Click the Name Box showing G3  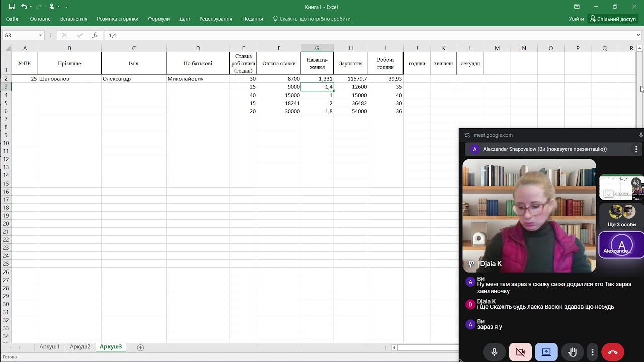pyautogui.click(x=20, y=35)
